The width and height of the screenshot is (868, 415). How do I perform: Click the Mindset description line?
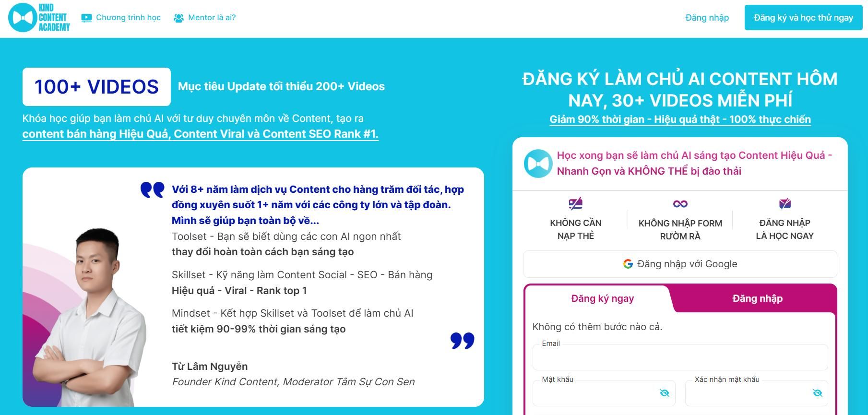pyautogui.click(x=292, y=313)
